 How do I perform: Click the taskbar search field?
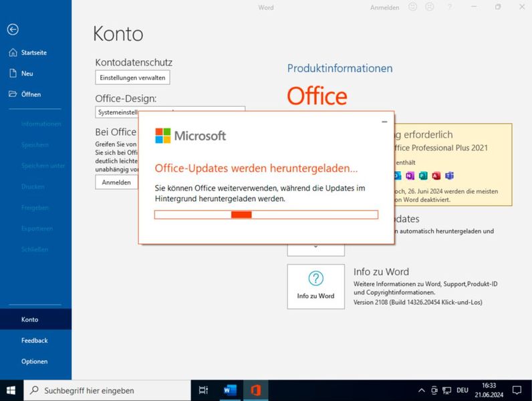[107, 390]
